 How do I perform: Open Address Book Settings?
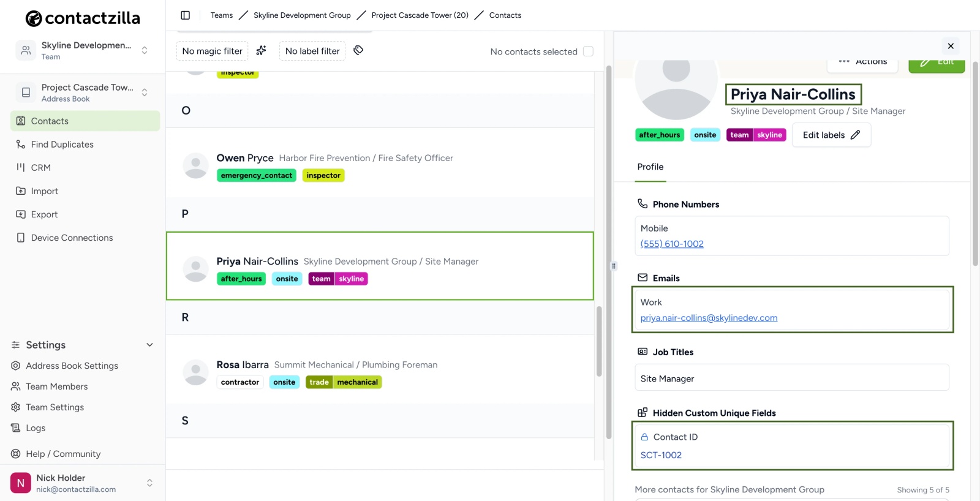(x=72, y=366)
